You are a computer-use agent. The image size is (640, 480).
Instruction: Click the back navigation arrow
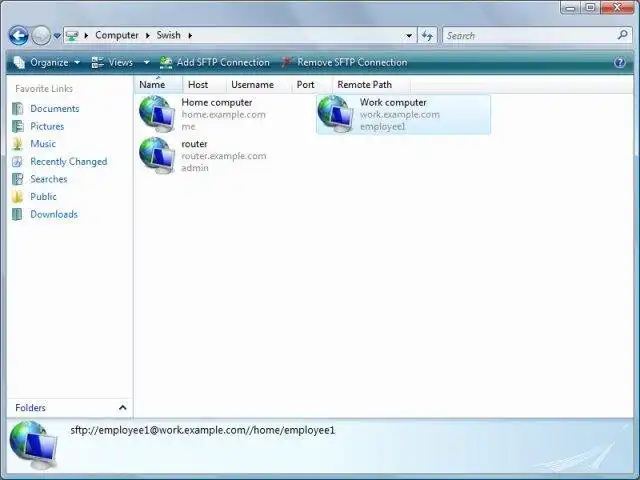[x=18, y=36]
